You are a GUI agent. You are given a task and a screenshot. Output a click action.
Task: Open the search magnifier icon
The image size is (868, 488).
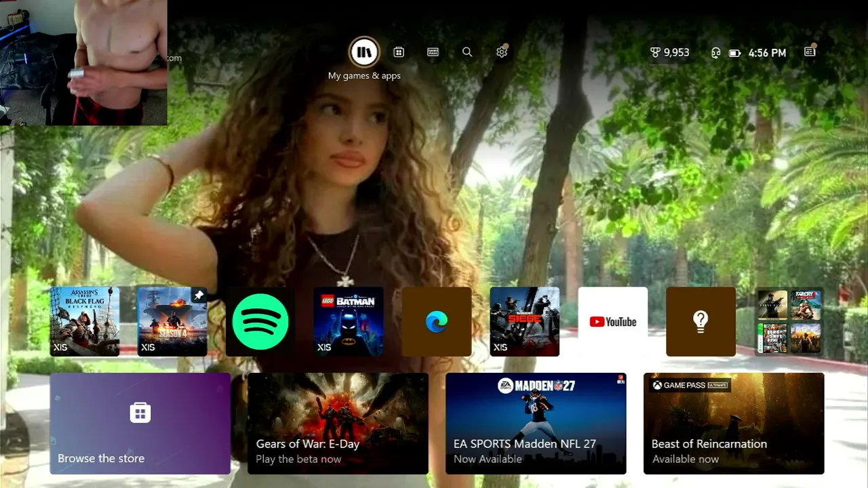click(x=467, y=52)
